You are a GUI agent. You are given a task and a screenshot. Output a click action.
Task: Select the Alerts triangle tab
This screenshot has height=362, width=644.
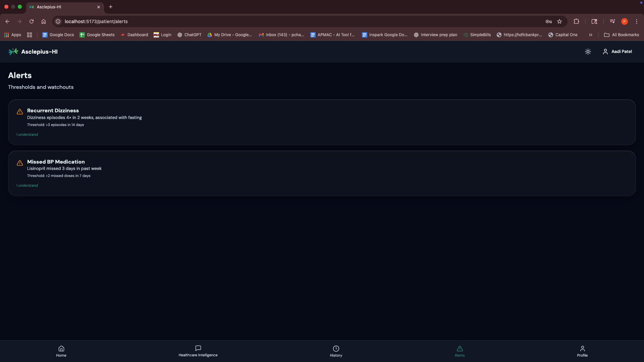point(460,351)
